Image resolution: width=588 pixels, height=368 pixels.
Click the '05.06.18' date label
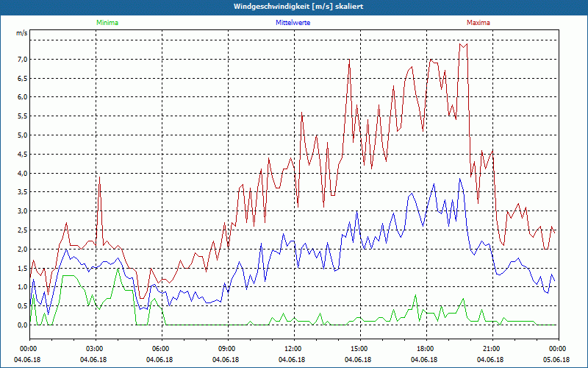[556, 359]
